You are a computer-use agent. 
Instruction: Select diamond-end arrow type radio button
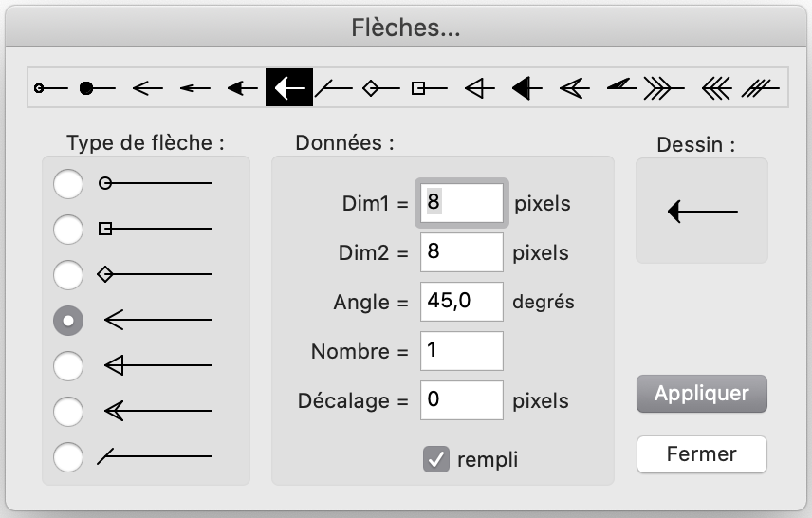(68, 274)
